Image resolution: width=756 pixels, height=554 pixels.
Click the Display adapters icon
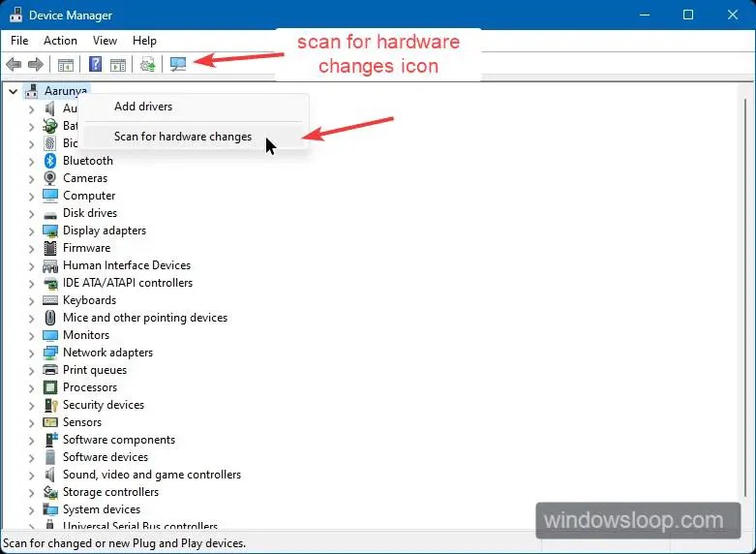coord(50,231)
